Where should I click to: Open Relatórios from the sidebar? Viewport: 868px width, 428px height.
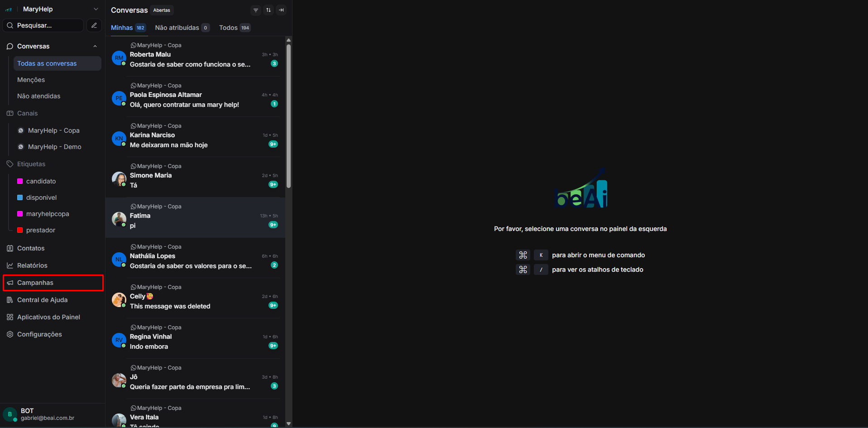(x=32, y=265)
